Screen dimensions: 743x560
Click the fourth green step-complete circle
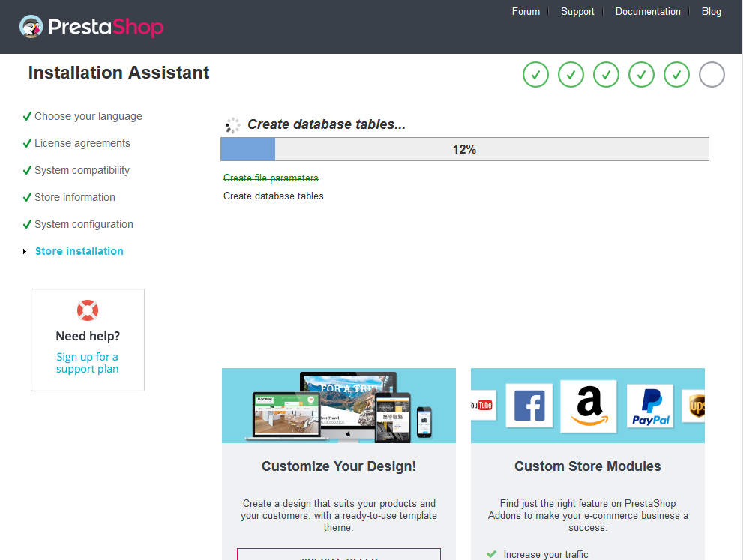click(641, 75)
